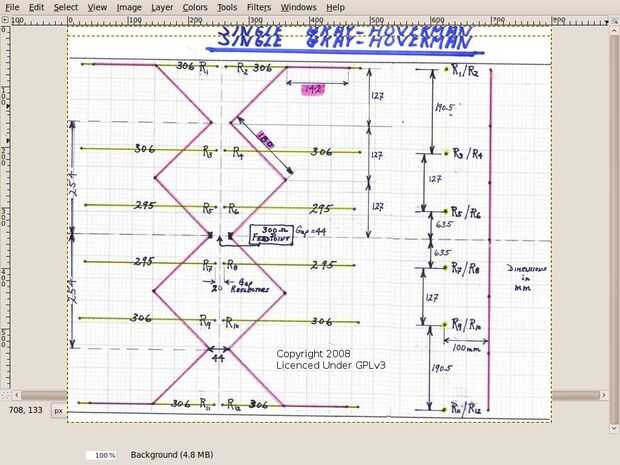Click the horizontal ruler at the top
Image resolution: width=620 pixels, height=465 pixels.
pos(308,21)
